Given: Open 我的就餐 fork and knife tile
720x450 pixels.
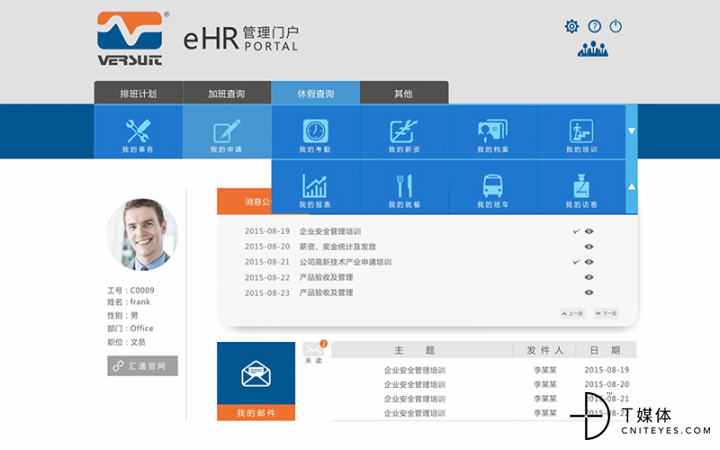Looking at the screenshot, I should [404, 187].
